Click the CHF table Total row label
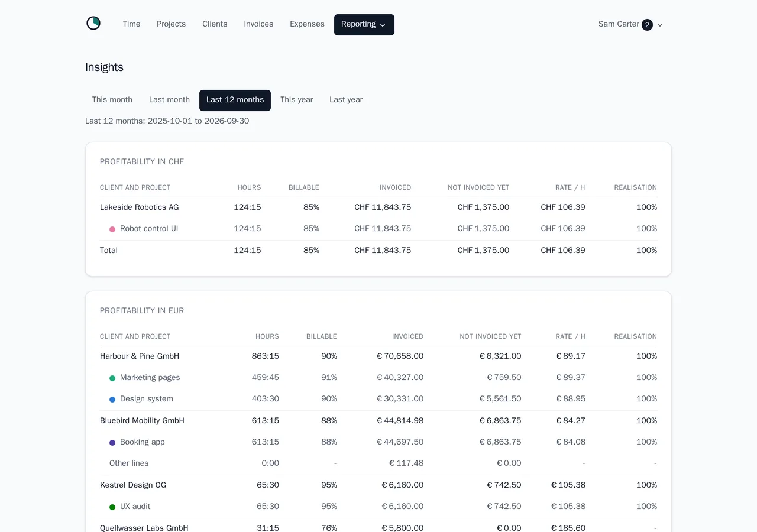 click(109, 251)
